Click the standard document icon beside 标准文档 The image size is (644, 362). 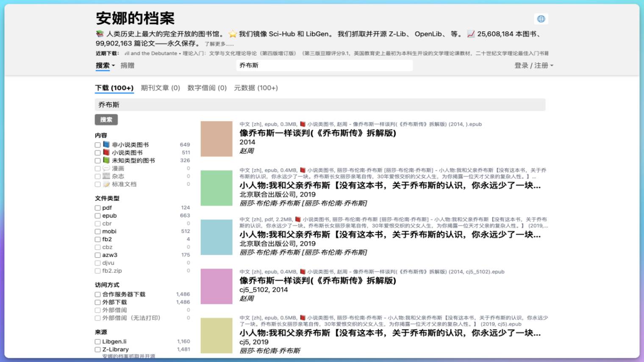coord(106,184)
